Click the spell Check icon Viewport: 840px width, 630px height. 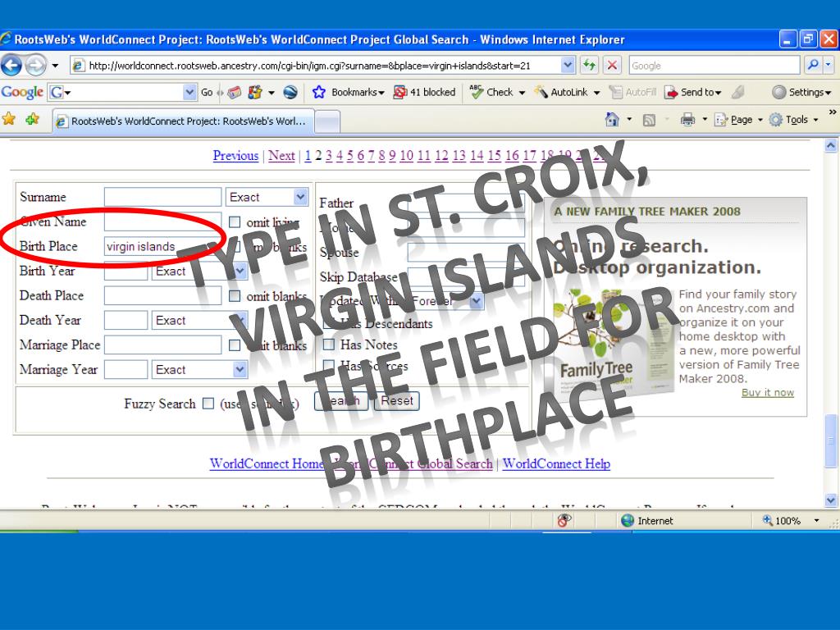[x=476, y=92]
